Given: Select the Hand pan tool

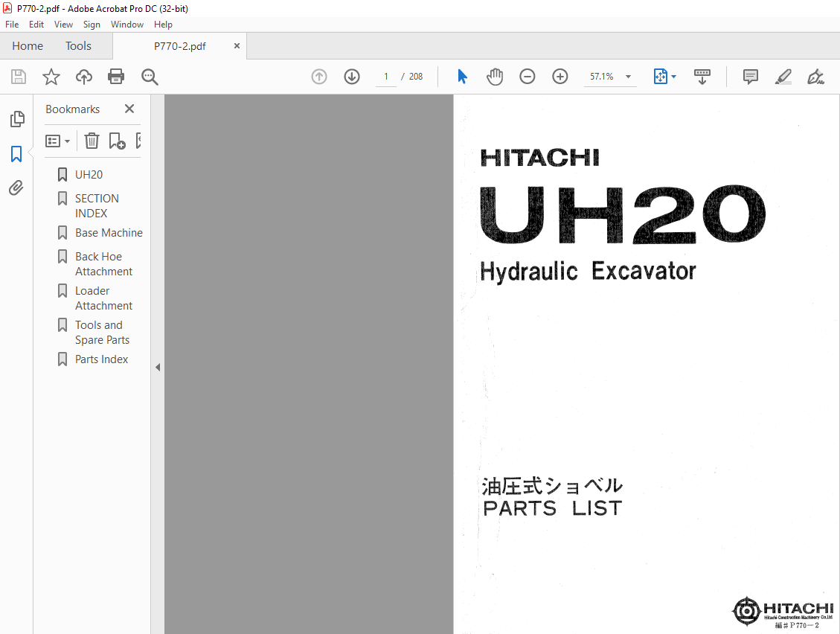Looking at the screenshot, I should (495, 77).
